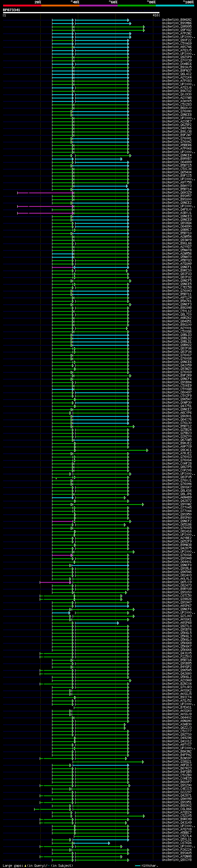Select the UniRef100_B9RCS0 label

coord(177,271)
